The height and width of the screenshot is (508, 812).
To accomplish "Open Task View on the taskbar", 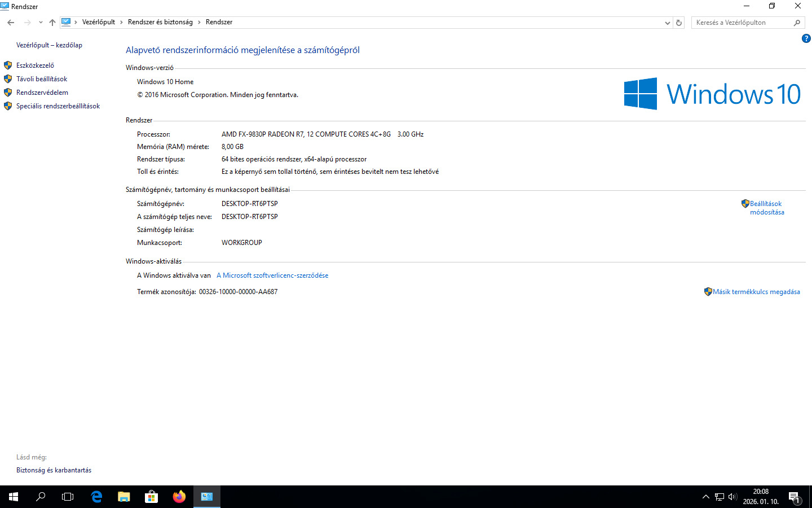I will [68, 497].
